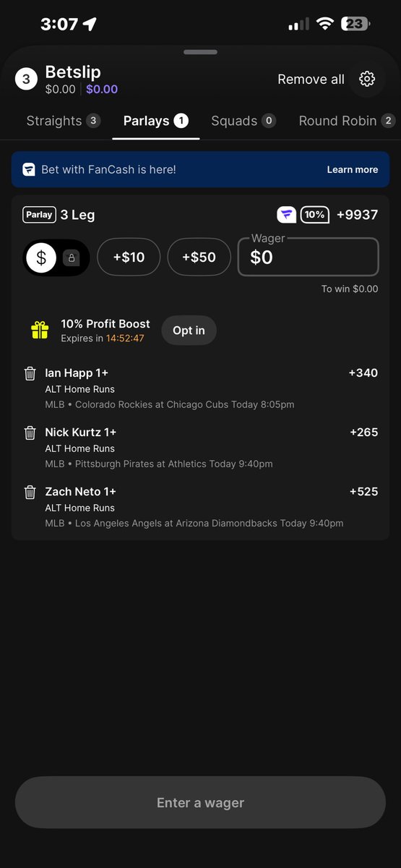Select the dollar currency toggle option
401x868 pixels.
[x=41, y=258]
